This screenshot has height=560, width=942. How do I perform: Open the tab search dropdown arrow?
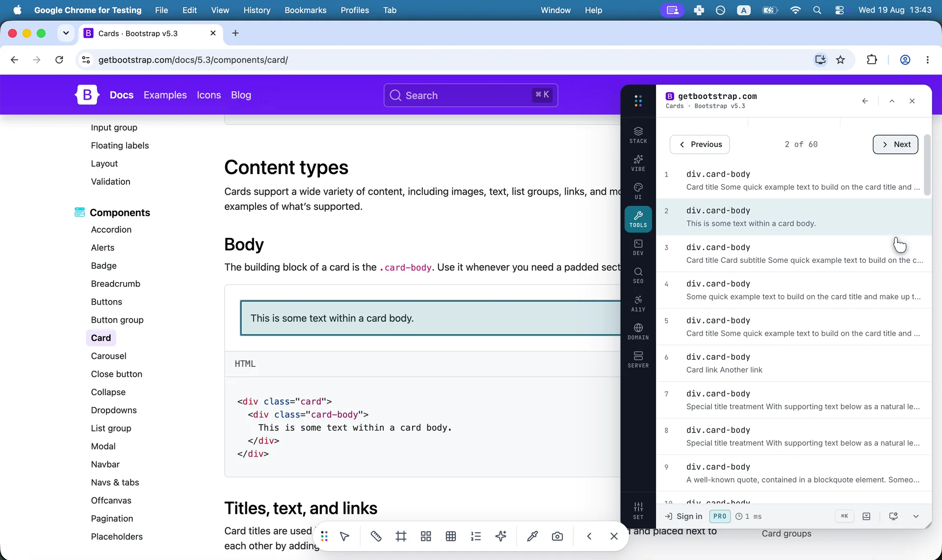(66, 33)
